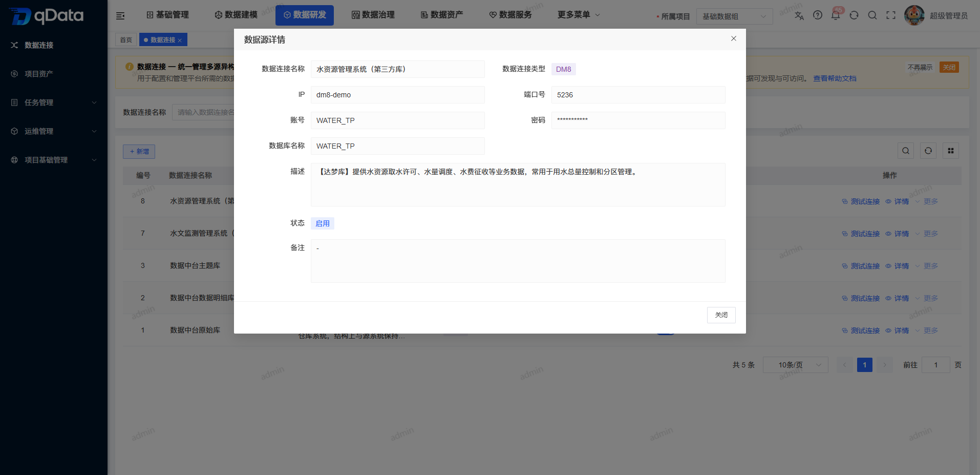Click the IP field showing dm8-demo
The image size is (980, 475).
(x=398, y=95)
